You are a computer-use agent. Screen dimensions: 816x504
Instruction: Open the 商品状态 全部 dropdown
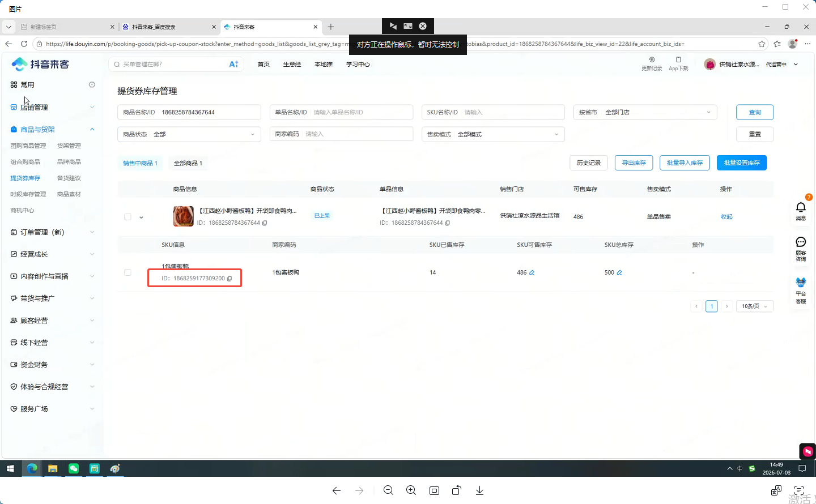point(189,134)
